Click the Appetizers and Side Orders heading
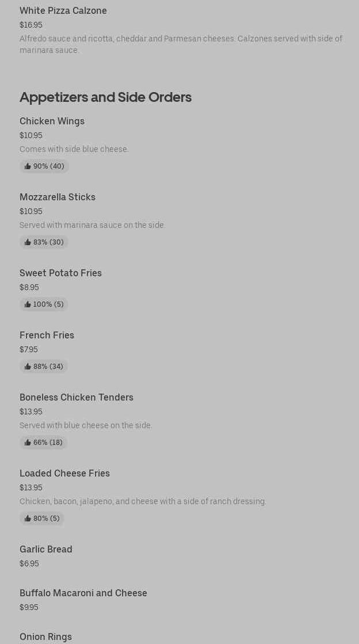Screen dimensions: 359x644 click(x=105, y=97)
